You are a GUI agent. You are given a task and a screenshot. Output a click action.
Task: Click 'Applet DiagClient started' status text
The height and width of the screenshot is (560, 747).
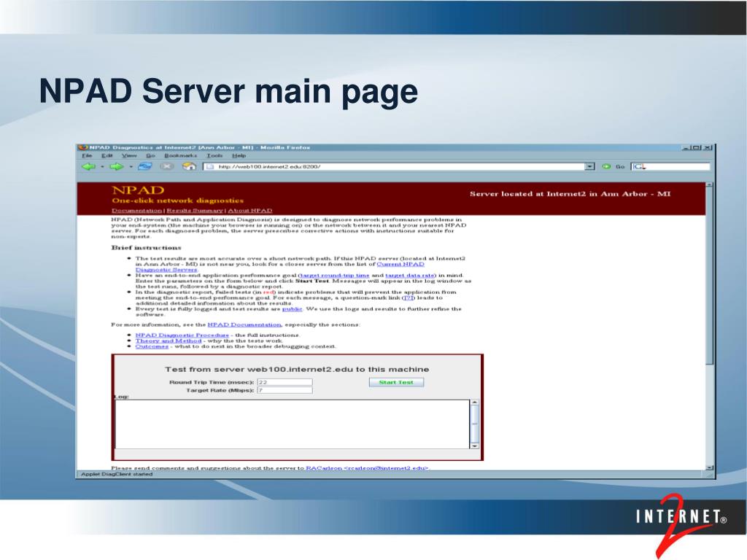pos(117,474)
